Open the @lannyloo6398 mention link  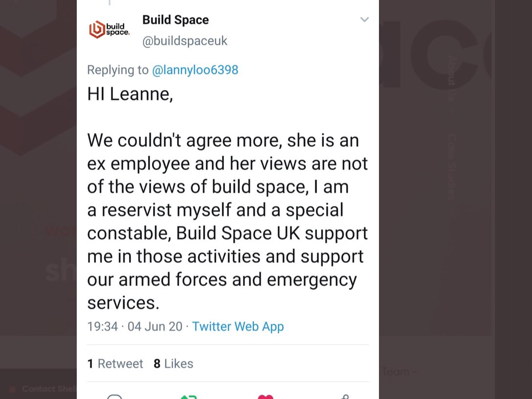point(195,70)
